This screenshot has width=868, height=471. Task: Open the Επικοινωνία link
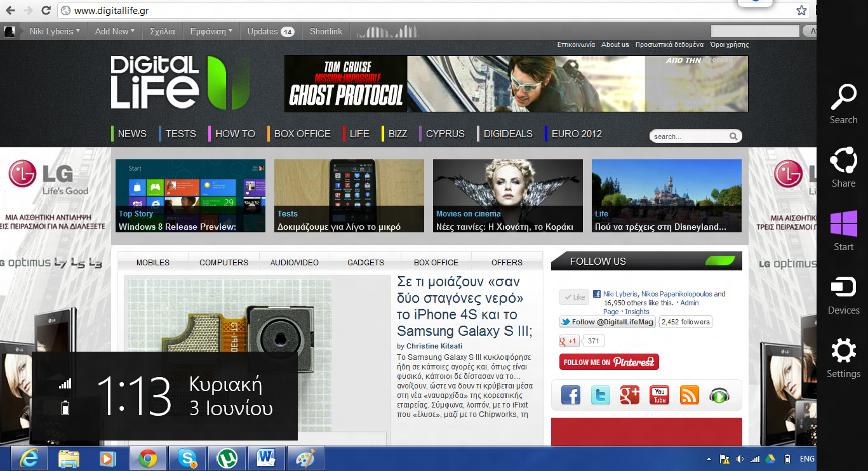click(576, 44)
